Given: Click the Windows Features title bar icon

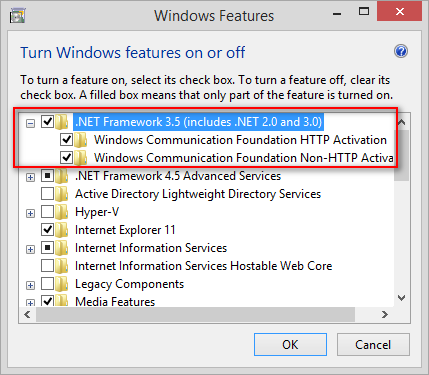Looking at the screenshot, I should click(x=17, y=16).
